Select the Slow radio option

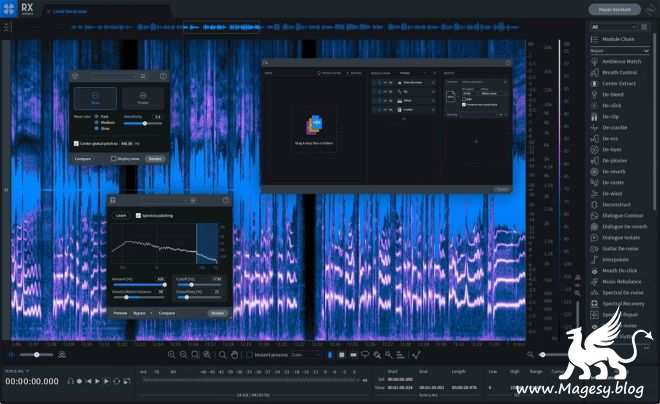point(96,128)
